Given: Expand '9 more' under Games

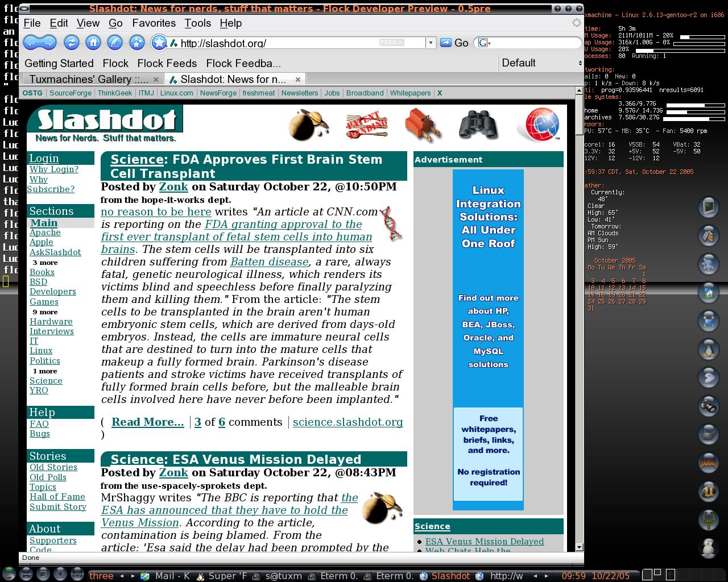Looking at the screenshot, I should point(45,312).
